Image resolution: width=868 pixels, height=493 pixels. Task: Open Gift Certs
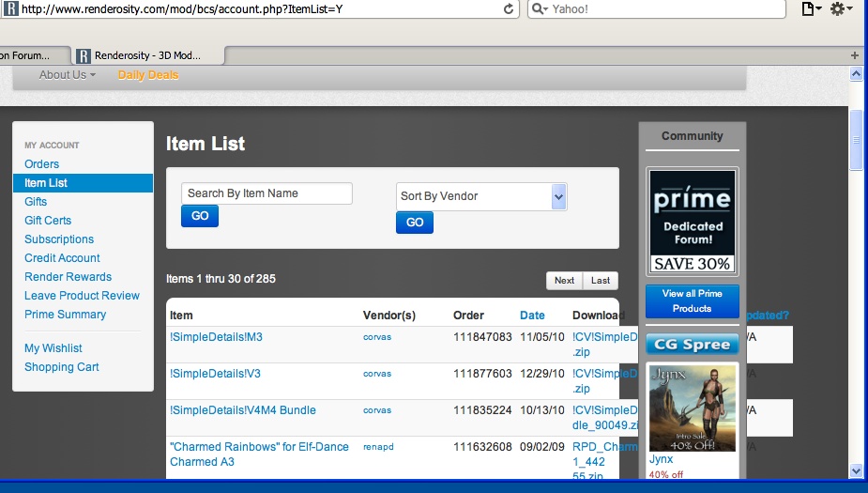tap(48, 221)
